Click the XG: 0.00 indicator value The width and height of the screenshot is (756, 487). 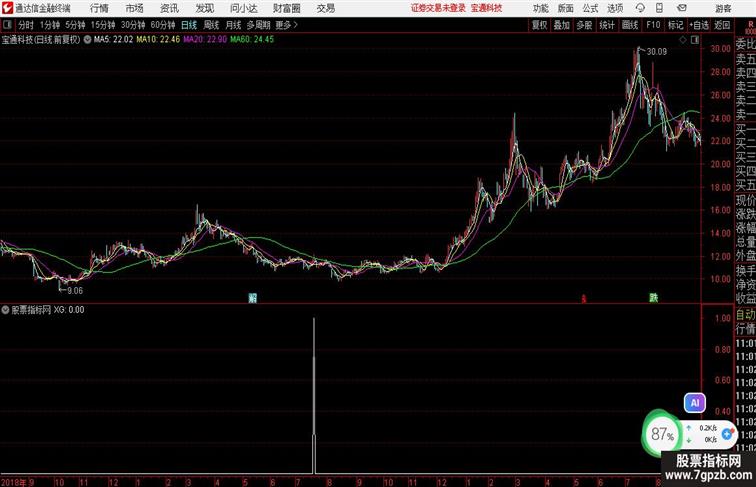coord(68,310)
